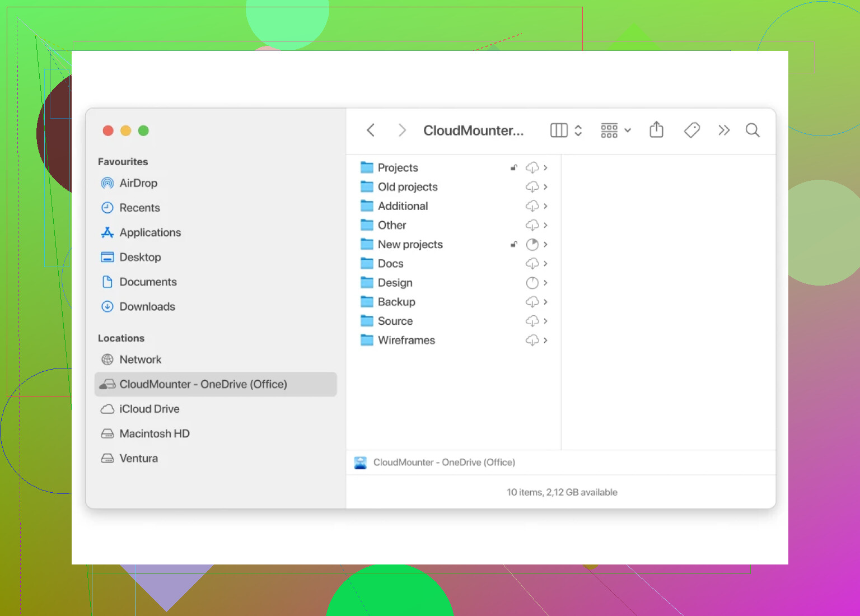Expand Projects folder with its chevron
The image size is (860, 616).
(545, 167)
